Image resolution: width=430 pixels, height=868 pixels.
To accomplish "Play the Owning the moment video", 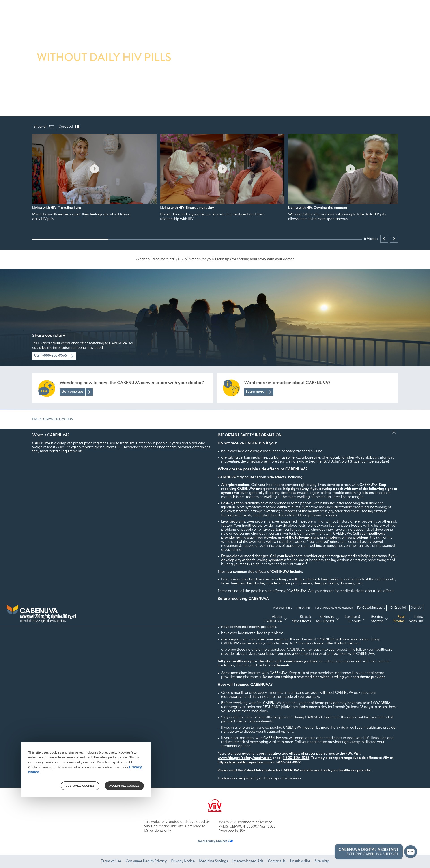I will tap(350, 169).
